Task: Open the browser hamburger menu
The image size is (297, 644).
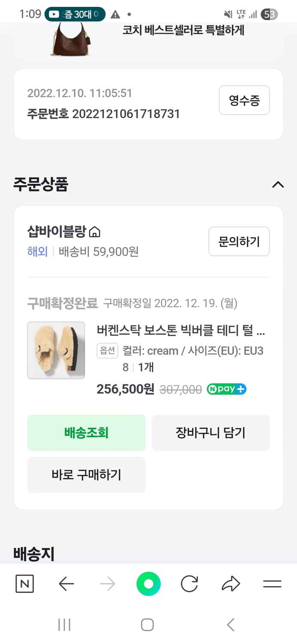Action: (272, 584)
